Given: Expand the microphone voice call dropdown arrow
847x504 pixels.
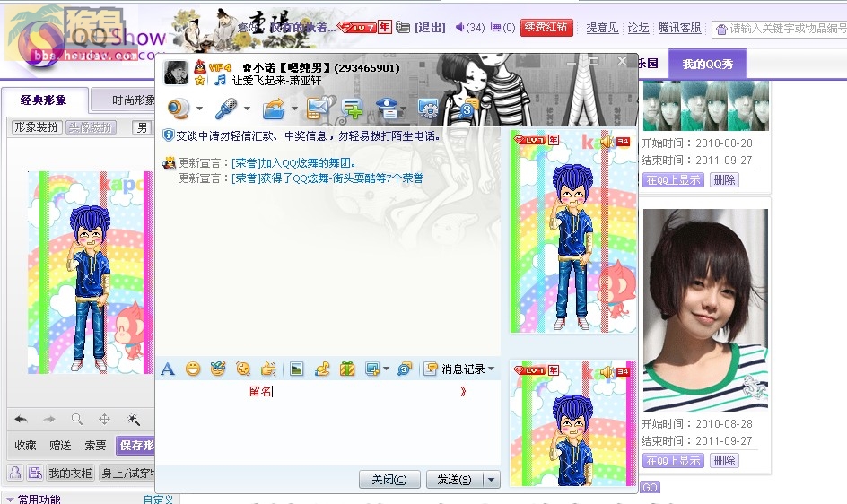Looking at the screenshot, I should click(x=247, y=109).
